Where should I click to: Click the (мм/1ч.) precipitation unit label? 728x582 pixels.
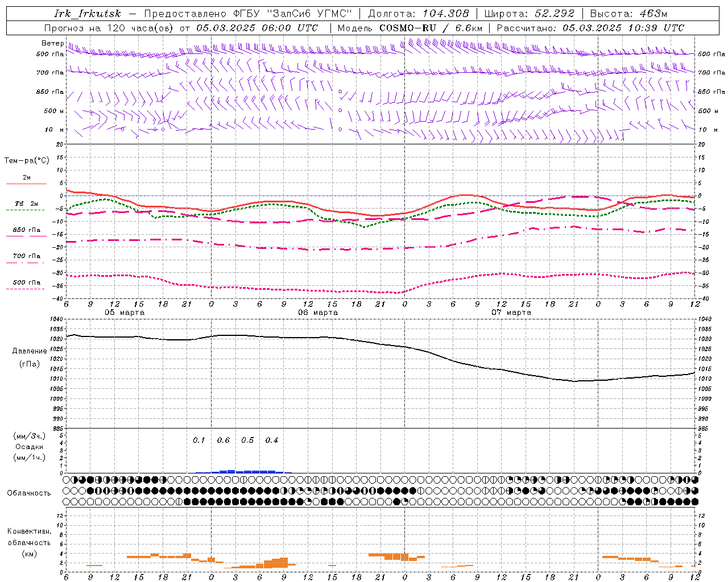click(x=30, y=458)
